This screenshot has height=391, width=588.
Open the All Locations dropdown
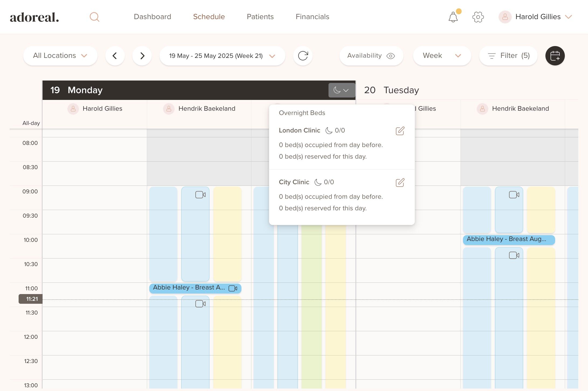60,56
